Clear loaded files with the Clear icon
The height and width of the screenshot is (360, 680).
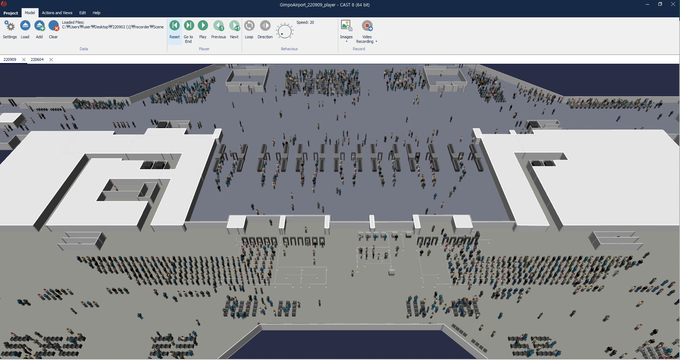[x=53, y=26]
